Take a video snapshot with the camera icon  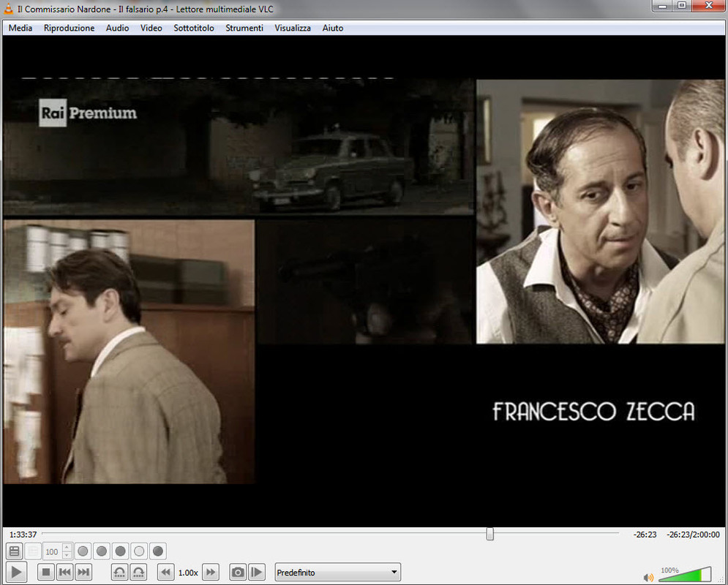[238, 572]
